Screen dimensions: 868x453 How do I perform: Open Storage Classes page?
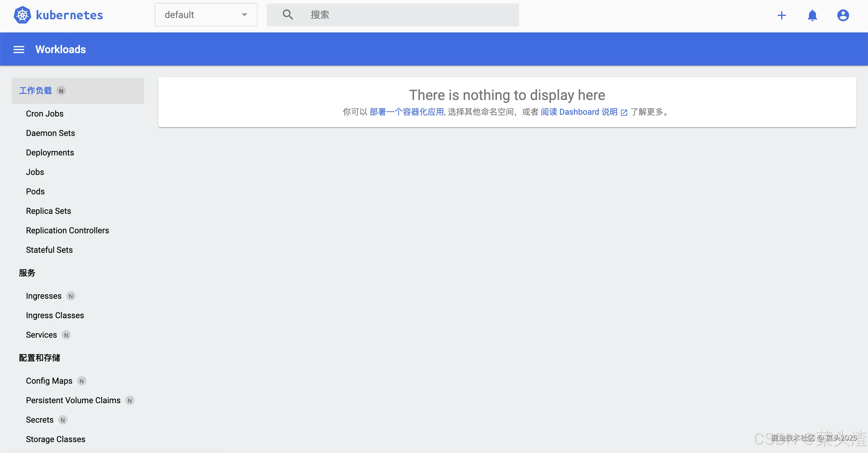click(x=56, y=439)
